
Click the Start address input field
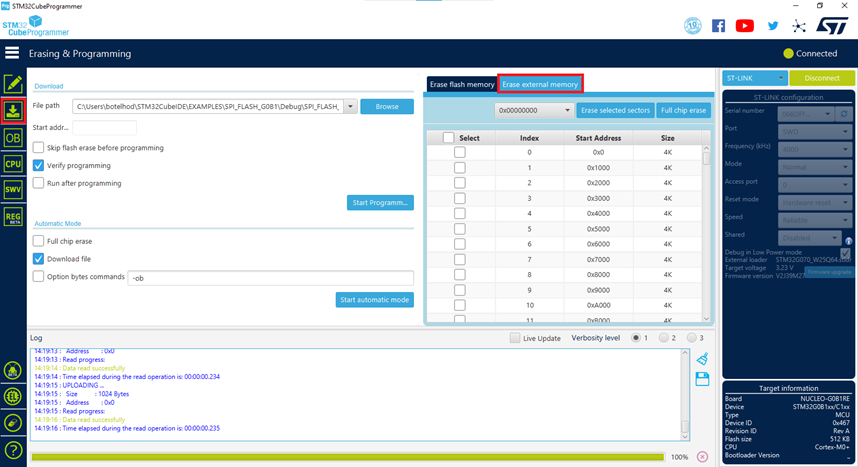pos(105,128)
